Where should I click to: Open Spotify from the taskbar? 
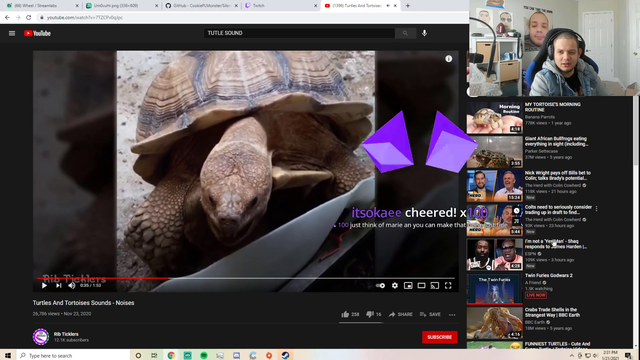(x=204, y=356)
